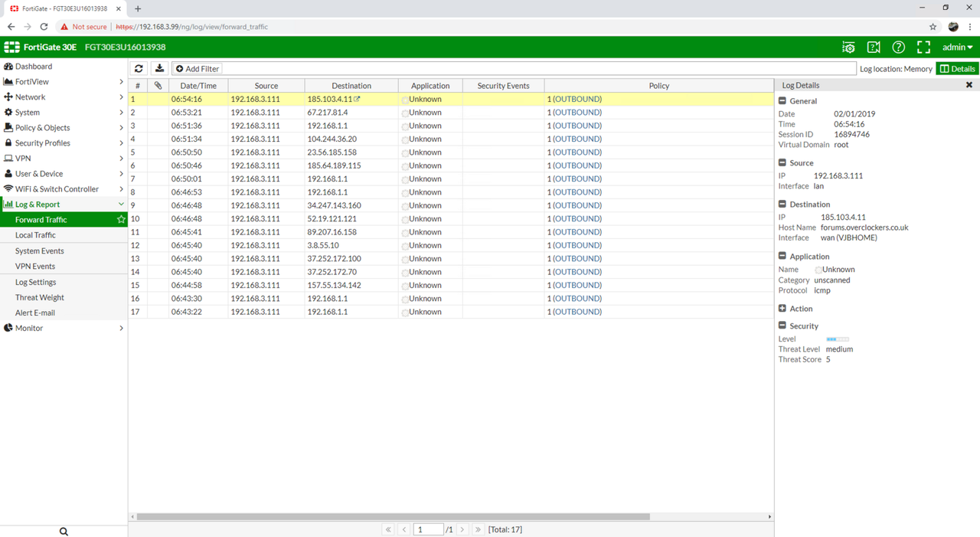The image size is (980, 537).
Task: Collapse the General section in Log Details
Action: (782, 101)
